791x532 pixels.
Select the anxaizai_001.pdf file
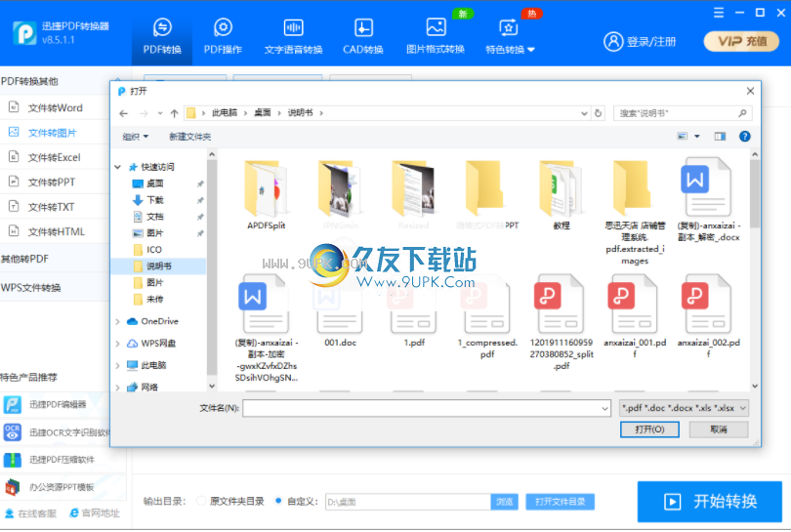click(x=635, y=316)
